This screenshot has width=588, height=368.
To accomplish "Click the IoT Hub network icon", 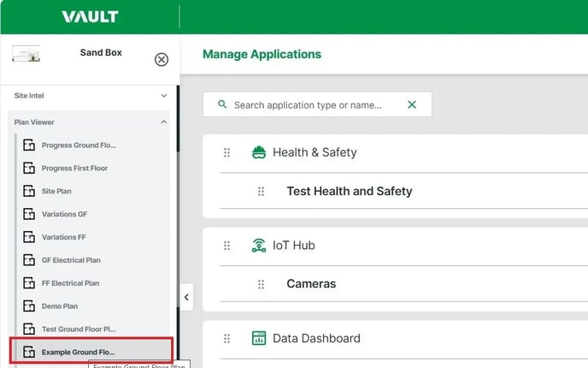I will pos(258,246).
